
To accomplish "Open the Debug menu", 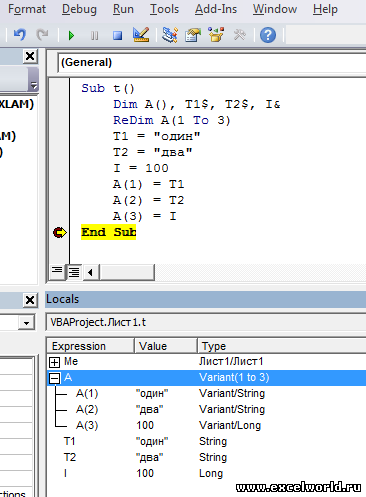I will tap(79, 9).
